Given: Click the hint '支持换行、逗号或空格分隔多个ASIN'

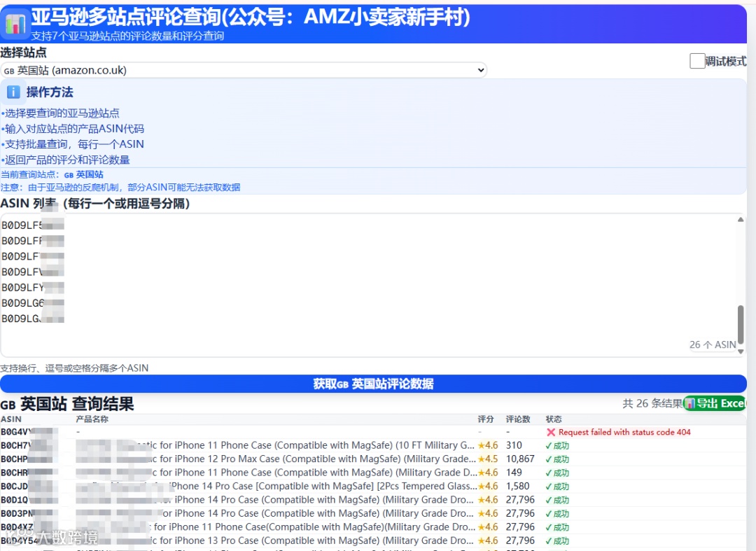Looking at the screenshot, I should [x=74, y=368].
